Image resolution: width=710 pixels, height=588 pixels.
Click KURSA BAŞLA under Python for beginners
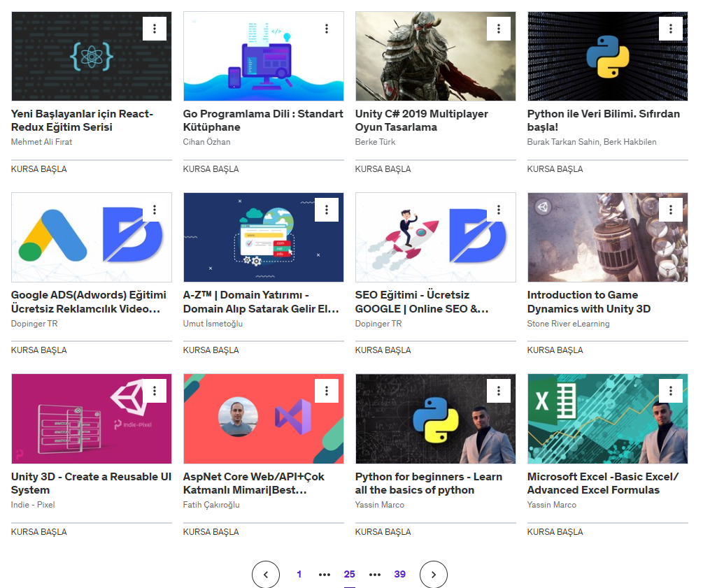pyautogui.click(x=383, y=532)
